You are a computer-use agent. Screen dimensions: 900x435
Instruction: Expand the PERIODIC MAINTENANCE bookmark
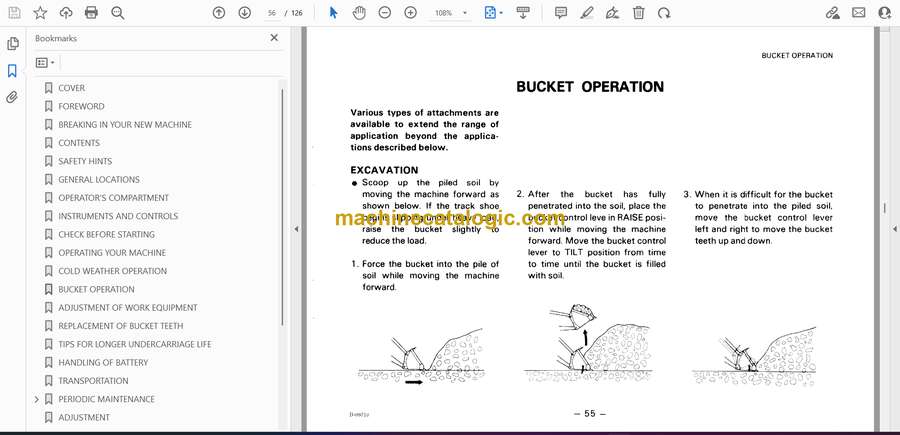[x=37, y=399]
